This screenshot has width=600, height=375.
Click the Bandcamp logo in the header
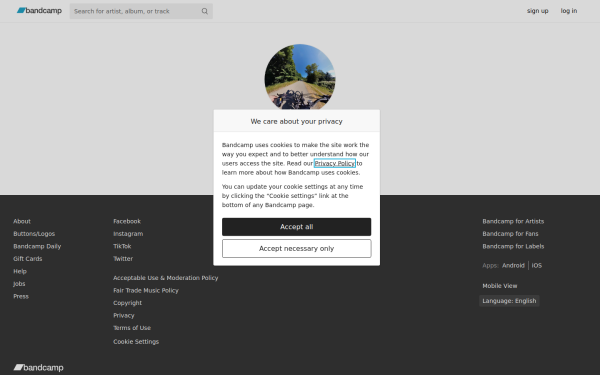pyautogui.click(x=39, y=11)
